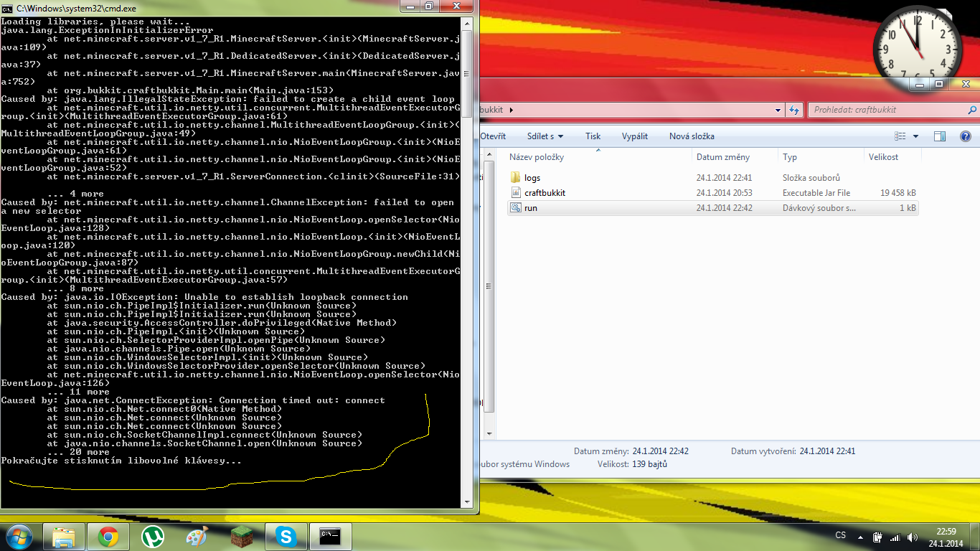Open Skype from the taskbar
The width and height of the screenshot is (980, 551).
286,537
